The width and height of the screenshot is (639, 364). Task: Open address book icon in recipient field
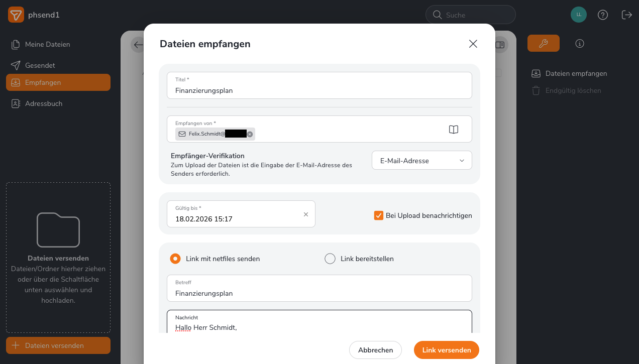[453, 130]
